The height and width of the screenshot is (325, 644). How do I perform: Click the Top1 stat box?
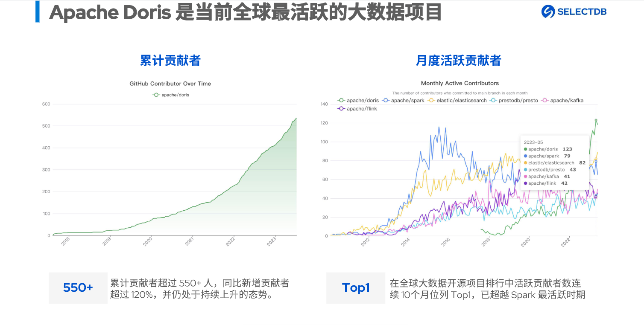coord(356,288)
